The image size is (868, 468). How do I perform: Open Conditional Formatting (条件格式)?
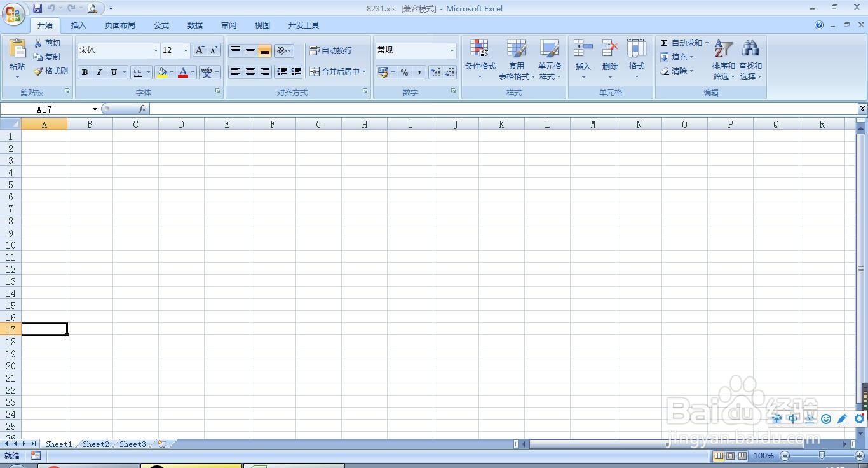[480, 60]
